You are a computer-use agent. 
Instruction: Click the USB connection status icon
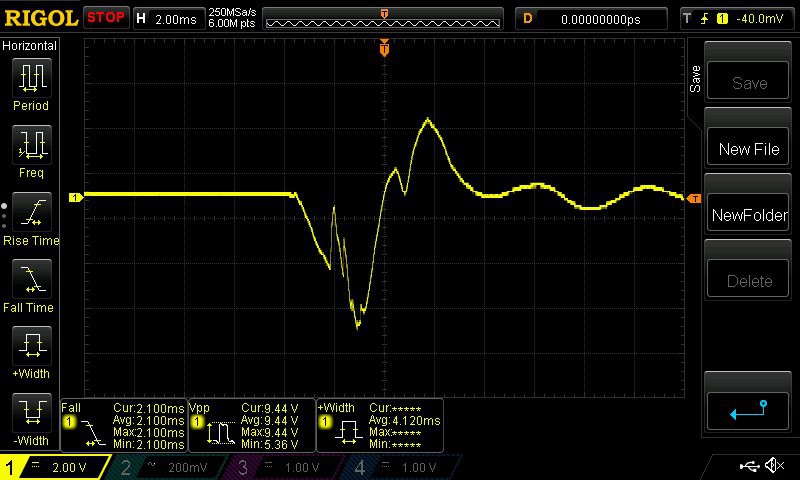coord(749,465)
